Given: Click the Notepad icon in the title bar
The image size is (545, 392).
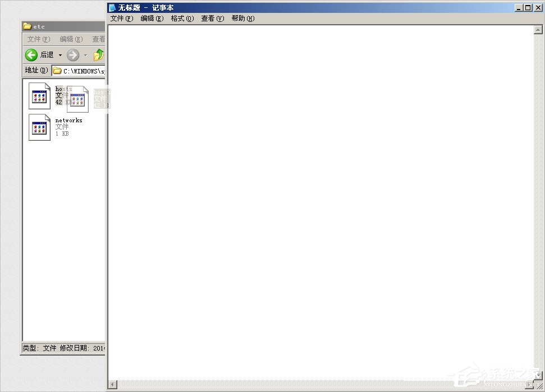Looking at the screenshot, I should 112,7.
